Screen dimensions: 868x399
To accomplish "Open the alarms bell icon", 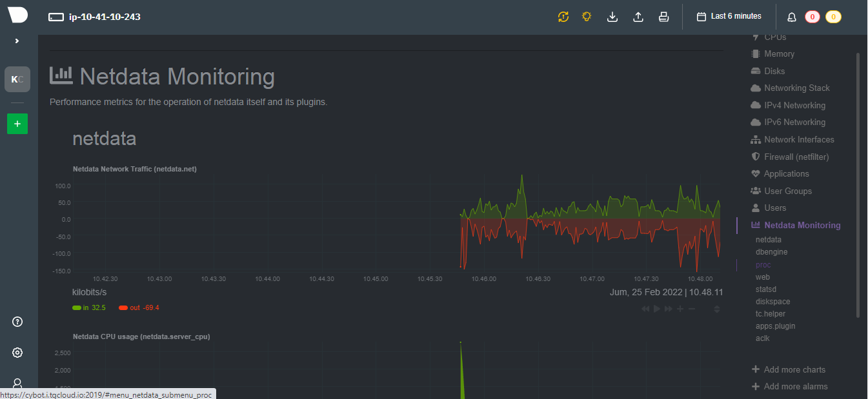I will 792,17.
